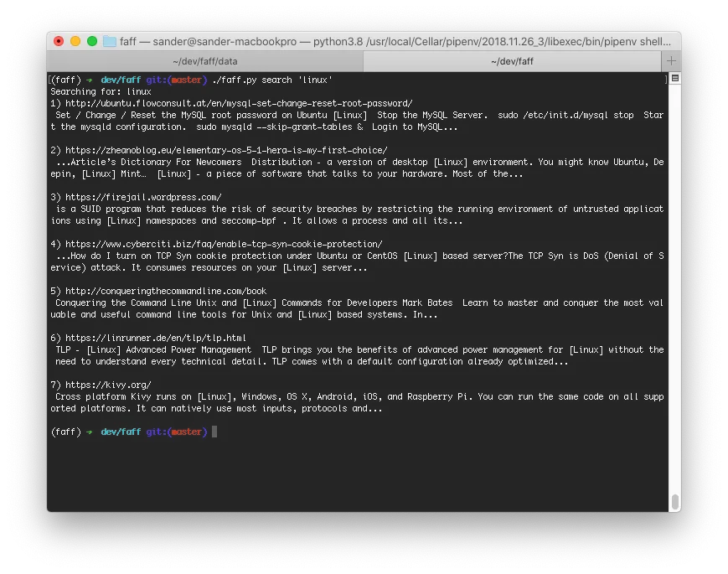
Task: Maximize the window with green button
Action: coord(92,41)
